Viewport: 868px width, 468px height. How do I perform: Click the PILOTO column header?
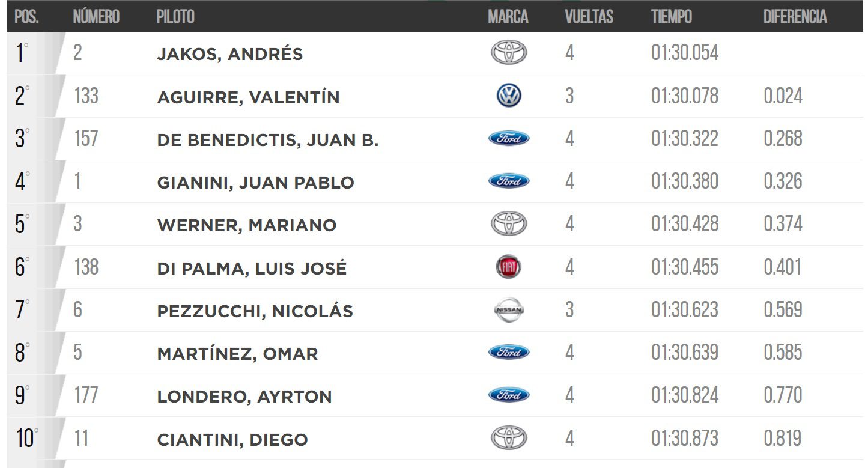coord(175,16)
